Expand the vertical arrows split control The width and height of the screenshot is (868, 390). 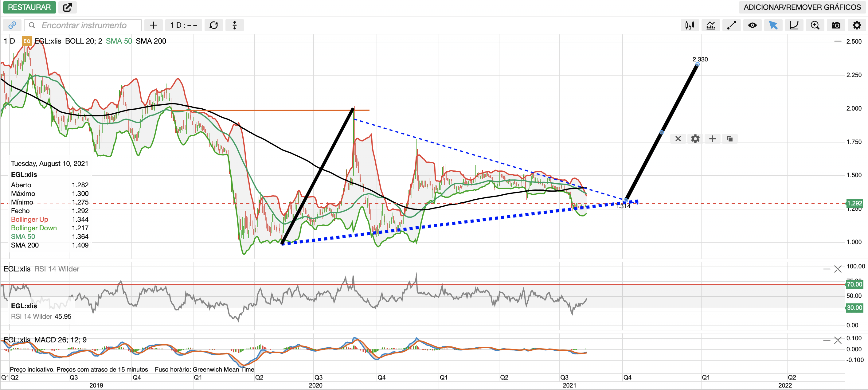click(x=235, y=25)
